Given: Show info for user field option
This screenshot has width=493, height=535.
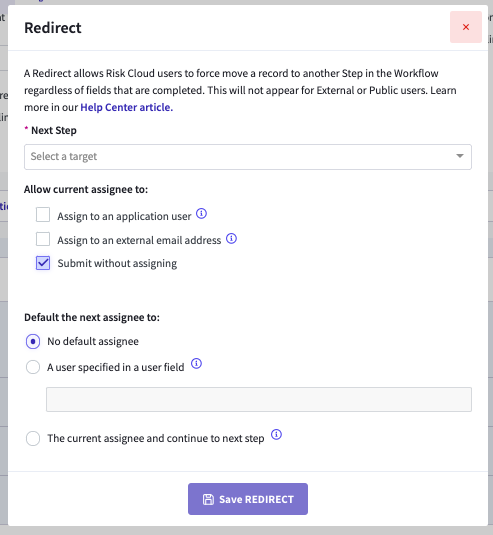Looking at the screenshot, I should [x=196, y=364].
